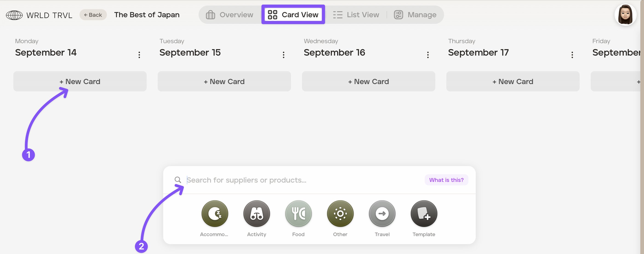Select the Accommodation category icon
Image resolution: width=644 pixels, height=254 pixels.
(x=215, y=214)
